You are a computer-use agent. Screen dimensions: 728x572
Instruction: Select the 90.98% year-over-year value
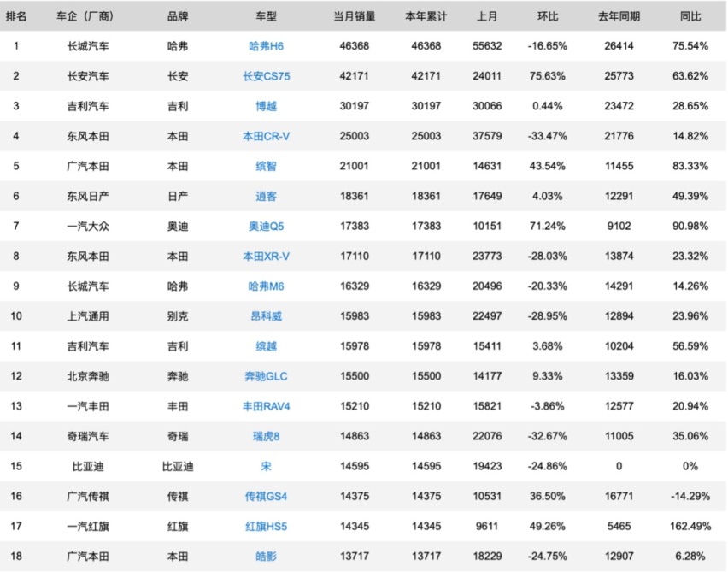[690, 227]
